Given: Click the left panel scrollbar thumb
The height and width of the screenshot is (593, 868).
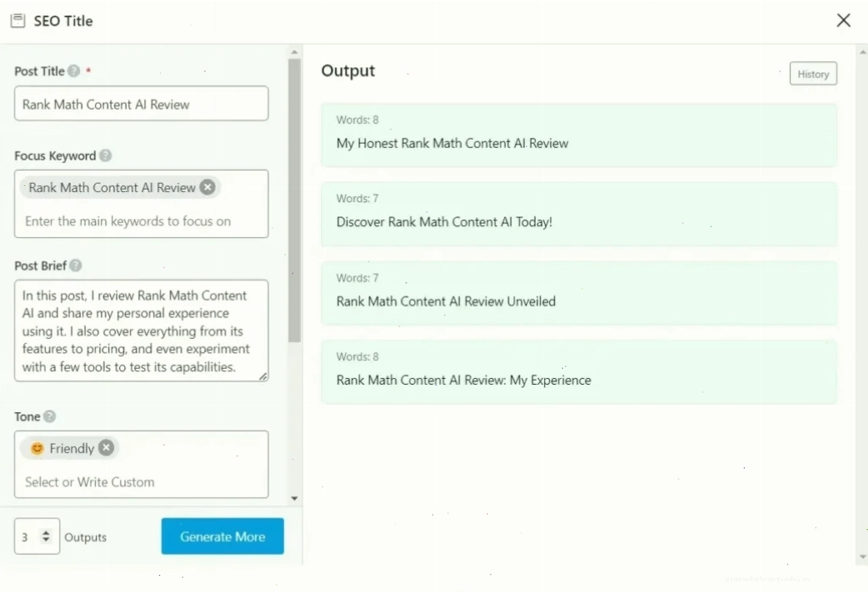Looking at the screenshot, I should pos(294,200).
